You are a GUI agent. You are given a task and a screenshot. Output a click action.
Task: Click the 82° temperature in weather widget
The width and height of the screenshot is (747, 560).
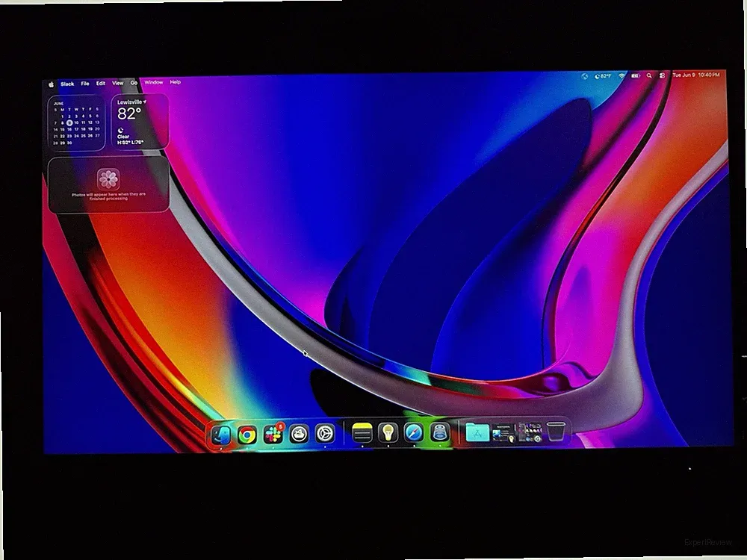point(129,113)
